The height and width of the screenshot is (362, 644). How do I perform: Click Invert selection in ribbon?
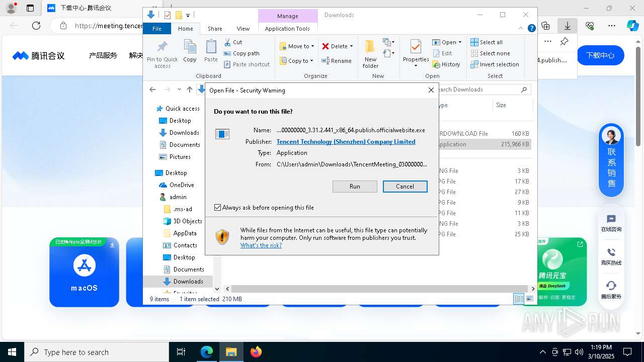pyautogui.click(x=495, y=64)
